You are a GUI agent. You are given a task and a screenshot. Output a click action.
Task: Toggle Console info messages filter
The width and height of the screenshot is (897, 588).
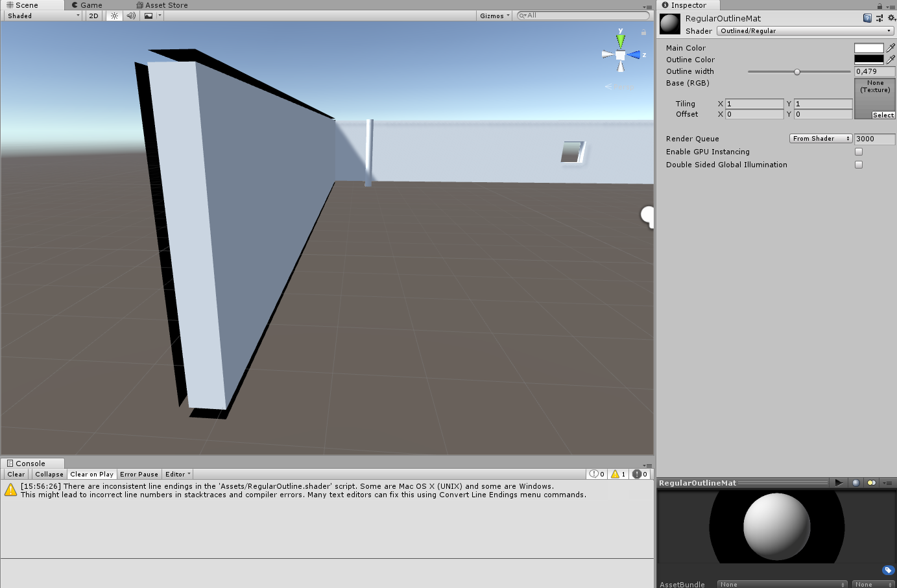(x=597, y=475)
